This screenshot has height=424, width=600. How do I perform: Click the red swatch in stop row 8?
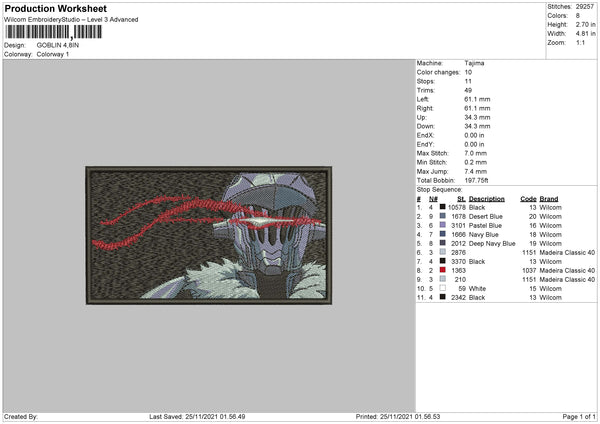(x=442, y=270)
